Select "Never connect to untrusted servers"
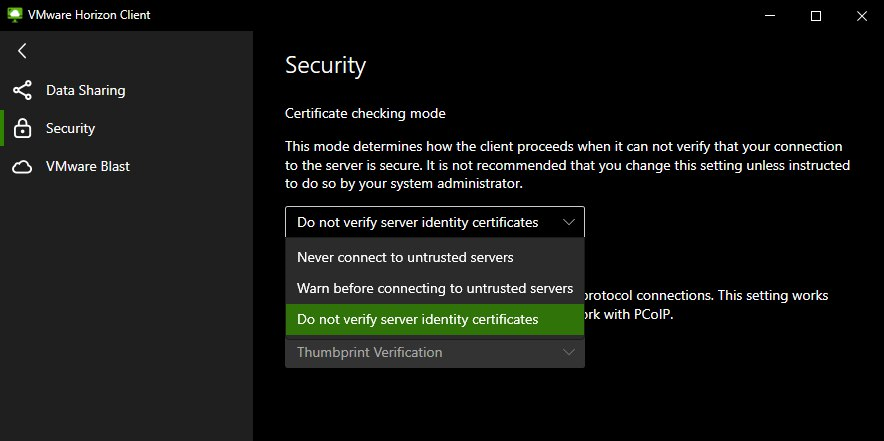884x441 pixels. [405, 257]
